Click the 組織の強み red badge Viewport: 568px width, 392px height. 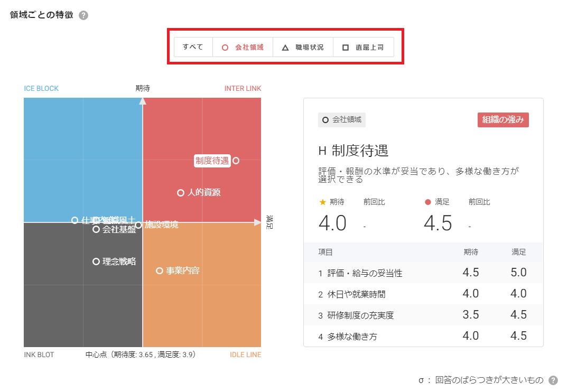503,120
